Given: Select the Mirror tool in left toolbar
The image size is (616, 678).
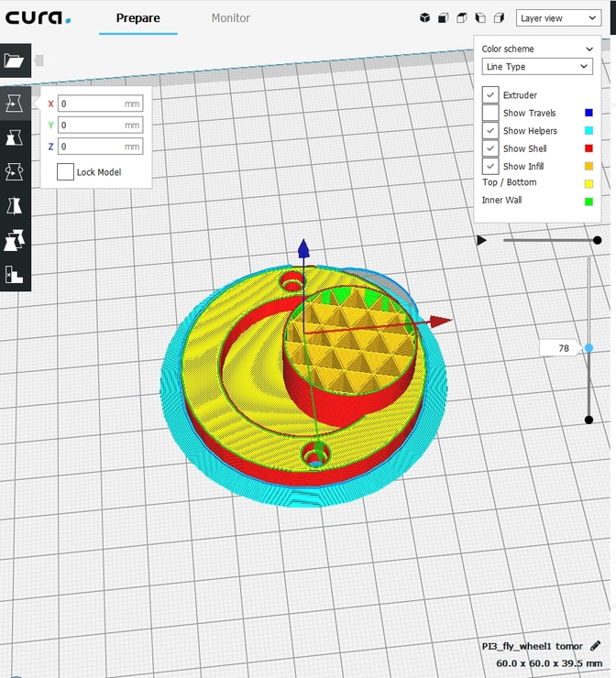Looking at the screenshot, I should tap(15, 205).
